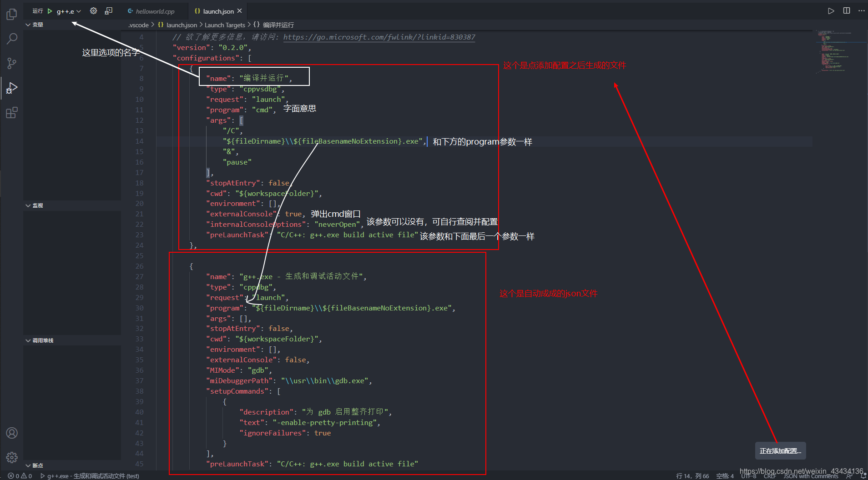Click the Run file icon in editor title
Screen dimensions: 868x480
coord(831,11)
